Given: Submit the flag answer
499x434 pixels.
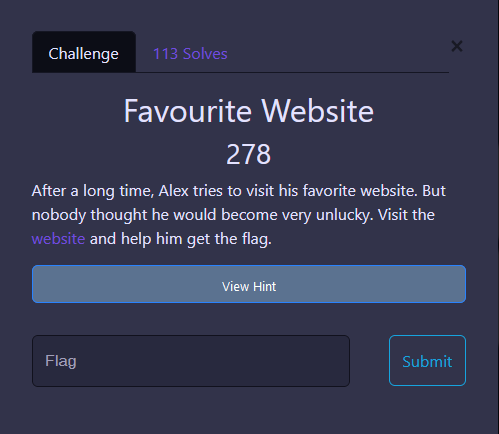Looking at the screenshot, I should [427, 361].
